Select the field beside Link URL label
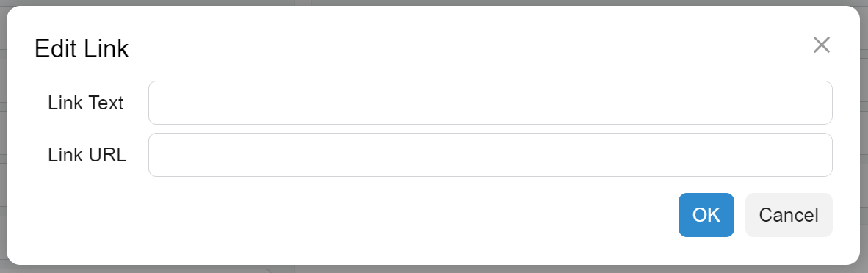The width and height of the screenshot is (868, 273). point(491,155)
